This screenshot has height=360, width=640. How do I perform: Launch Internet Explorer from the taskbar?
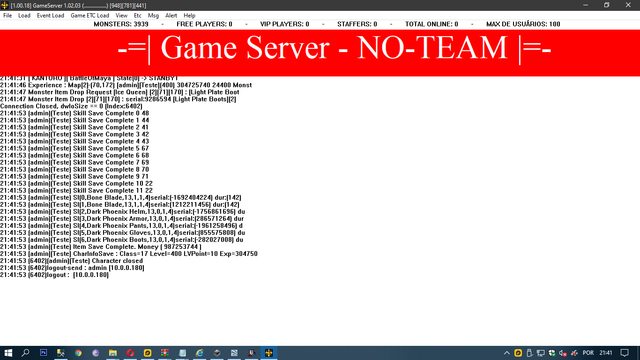tap(200, 353)
